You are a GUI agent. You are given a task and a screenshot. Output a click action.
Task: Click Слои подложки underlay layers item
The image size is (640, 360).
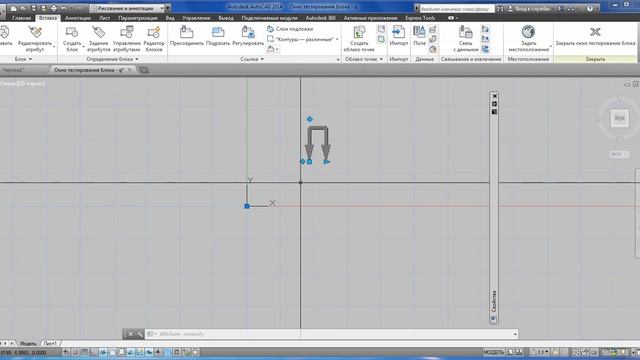(x=290, y=29)
